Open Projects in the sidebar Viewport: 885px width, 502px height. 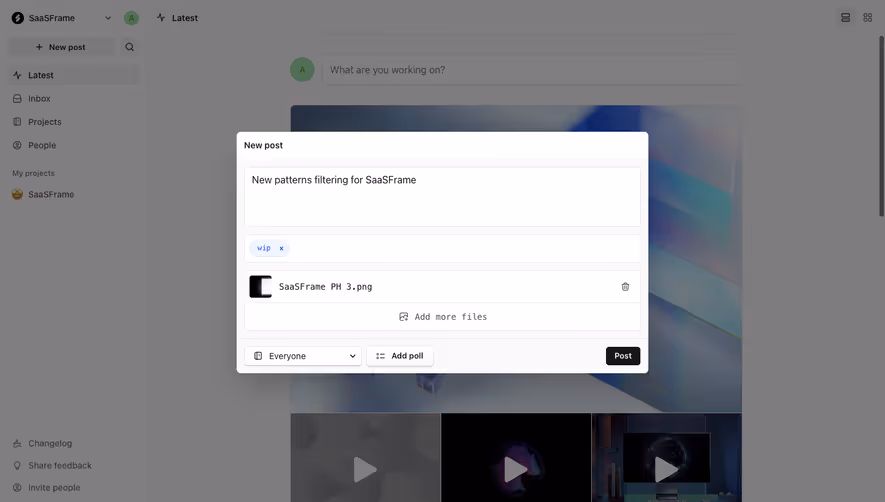pos(73,122)
